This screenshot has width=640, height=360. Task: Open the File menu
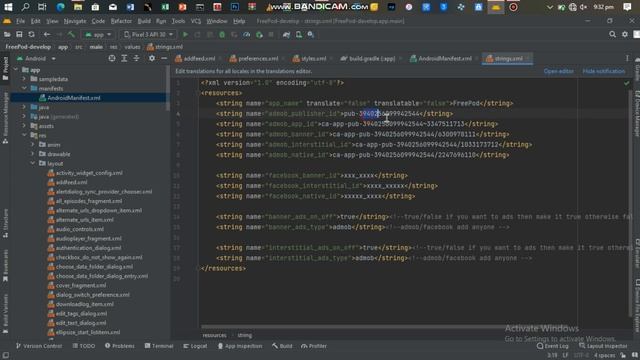(20, 21)
